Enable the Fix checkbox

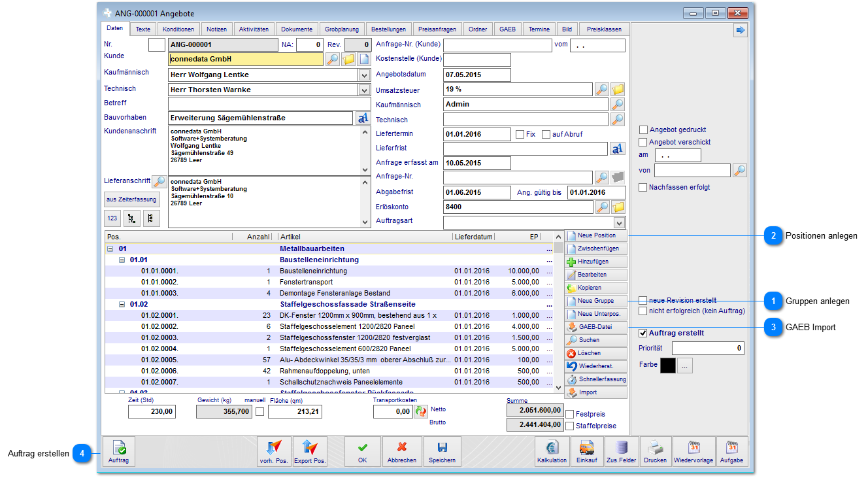coord(520,134)
